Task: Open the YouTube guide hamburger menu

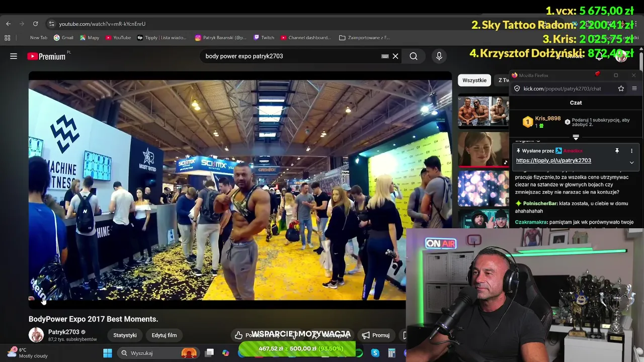Action: pyautogui.click(x=14, y=56)
